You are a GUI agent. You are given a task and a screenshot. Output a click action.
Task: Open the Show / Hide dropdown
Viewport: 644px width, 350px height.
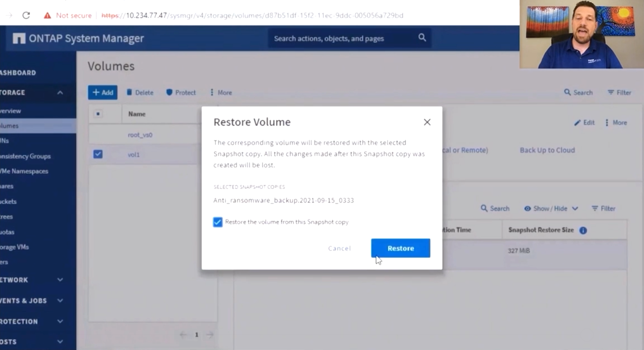click(551, 209)
